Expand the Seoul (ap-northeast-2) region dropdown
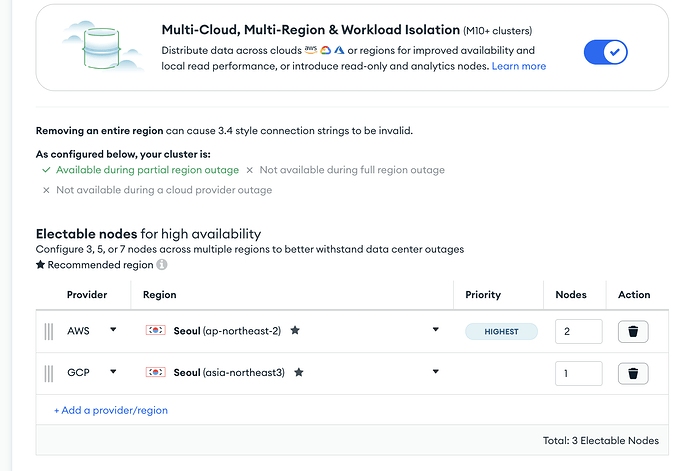690x471 pixels. click(x=436, y=330)
